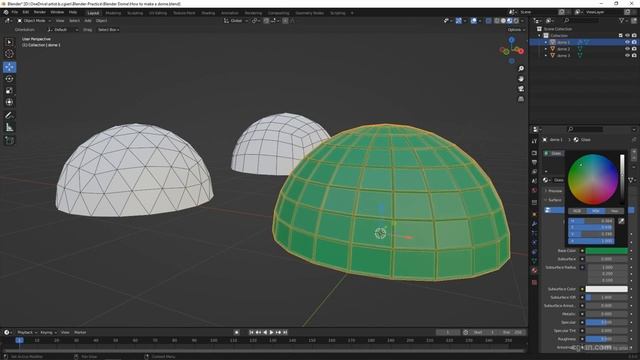
Task: Open the Render menu
Action: [x=40, y=12]
